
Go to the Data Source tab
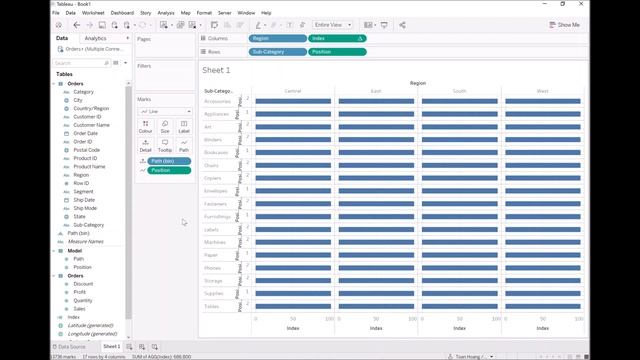click(x=69, y=347)
